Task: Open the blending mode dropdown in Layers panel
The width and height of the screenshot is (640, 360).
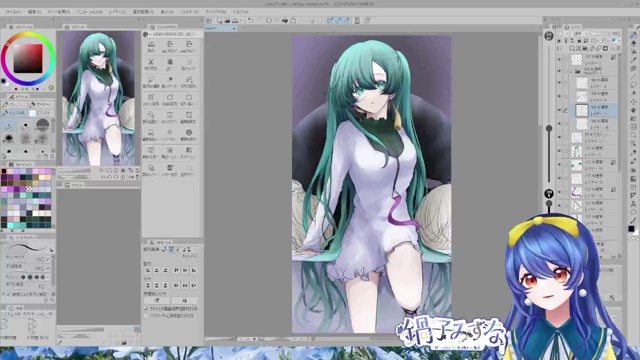Action: click(581, 33)
